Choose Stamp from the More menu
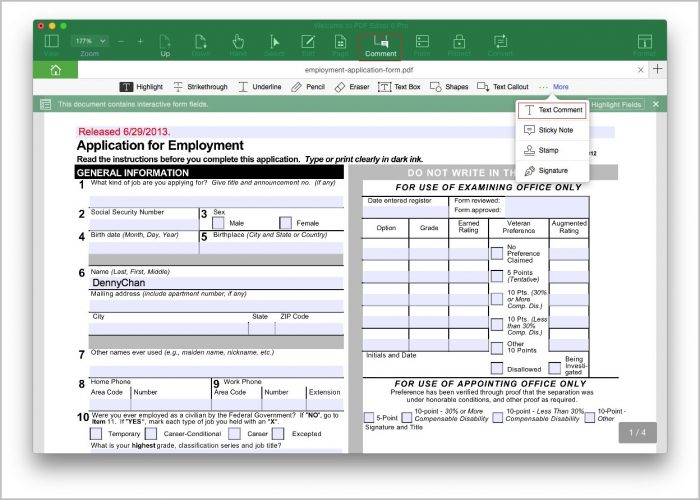700x500 pixels. click(552, 150)
